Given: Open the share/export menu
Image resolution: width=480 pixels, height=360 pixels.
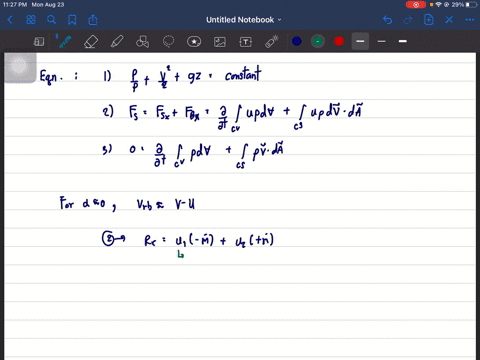Looking at the screenshot, I should click(x=93, y=20).
